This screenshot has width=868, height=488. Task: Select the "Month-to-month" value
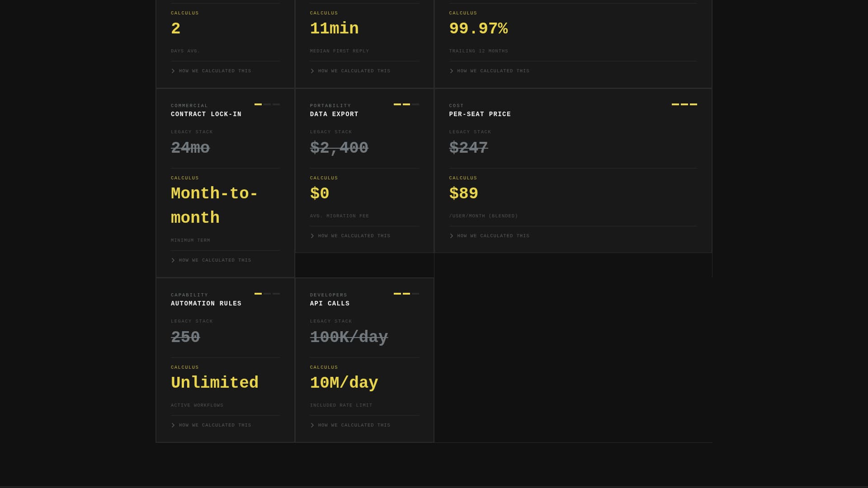(x=214, y=206)
